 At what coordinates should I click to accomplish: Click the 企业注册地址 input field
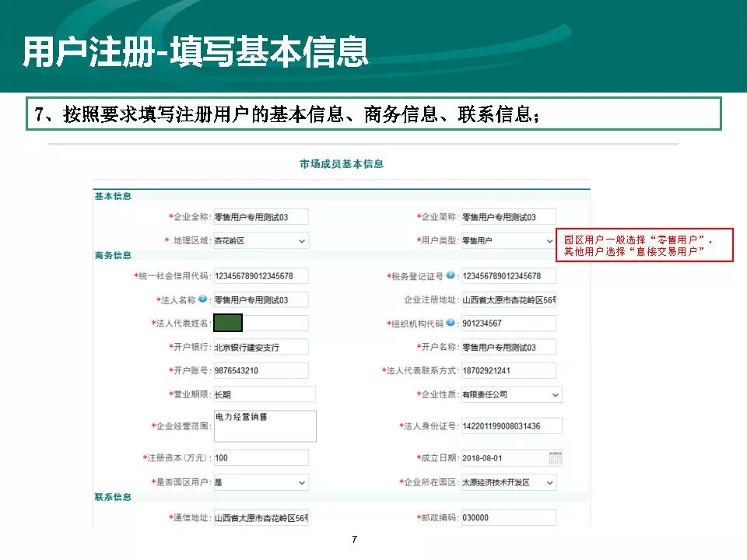coord(508,300)
